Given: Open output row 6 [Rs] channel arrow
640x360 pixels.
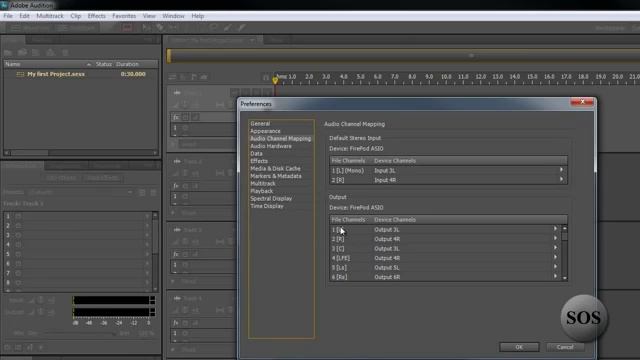Looking at the screenshot, I should point(555,276).
